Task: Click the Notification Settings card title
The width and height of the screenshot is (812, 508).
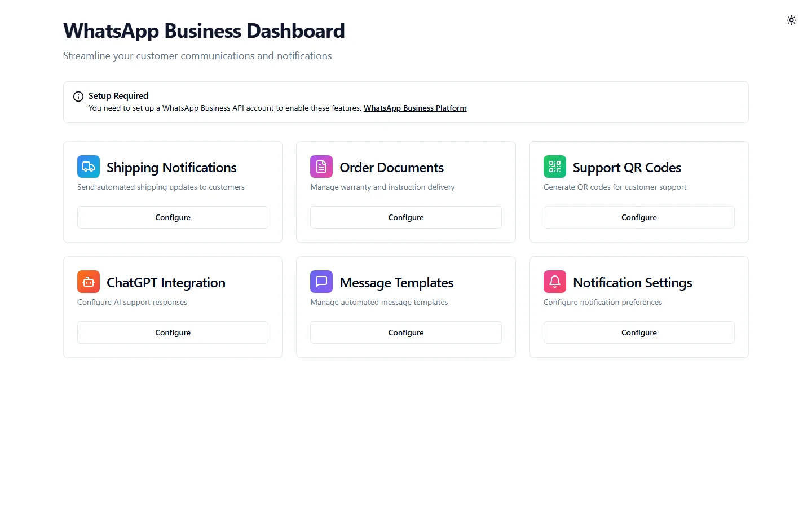Action: pos(633,283)
